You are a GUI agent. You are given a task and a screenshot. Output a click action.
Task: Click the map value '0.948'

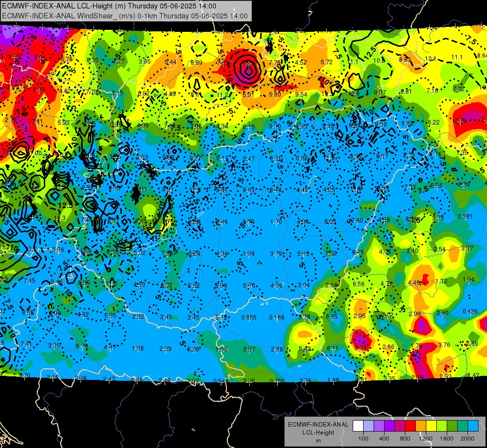221,381
